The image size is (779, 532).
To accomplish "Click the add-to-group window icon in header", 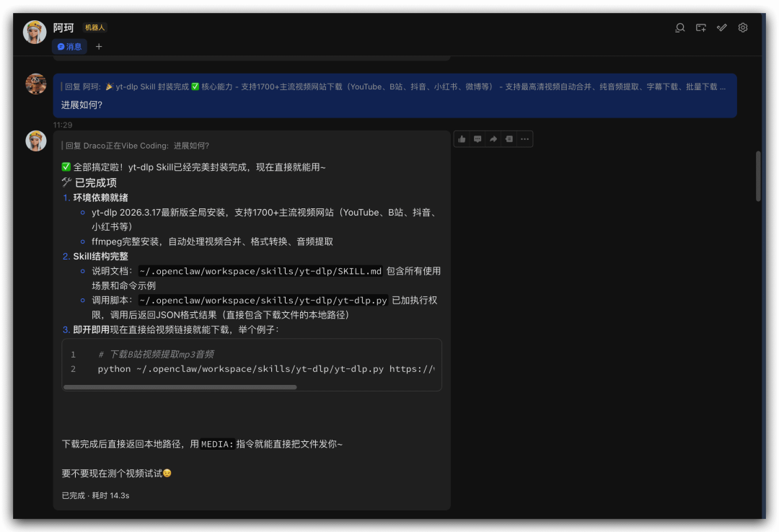I will (700, 28).
